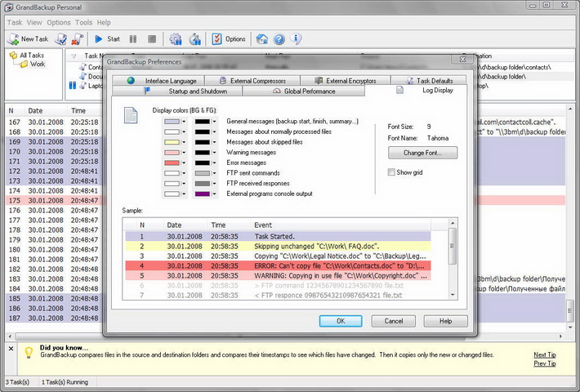Click the home page icon in the toolbar
The width and height of the screenshot is (580, 392).
(x=262, y=39)
